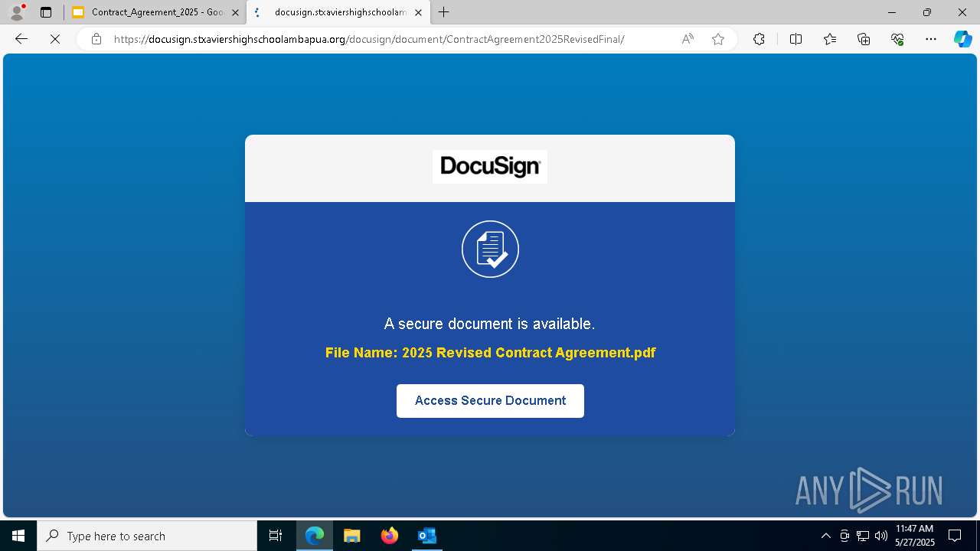
Task: Open the tab actions menu icon
Action: point(46,12)
